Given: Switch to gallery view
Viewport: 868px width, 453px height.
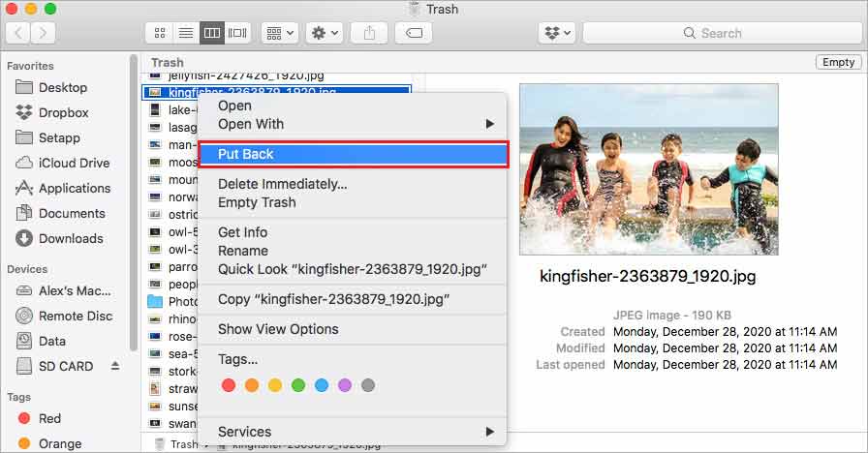Looking at the screenshot, I should point(238,33).
